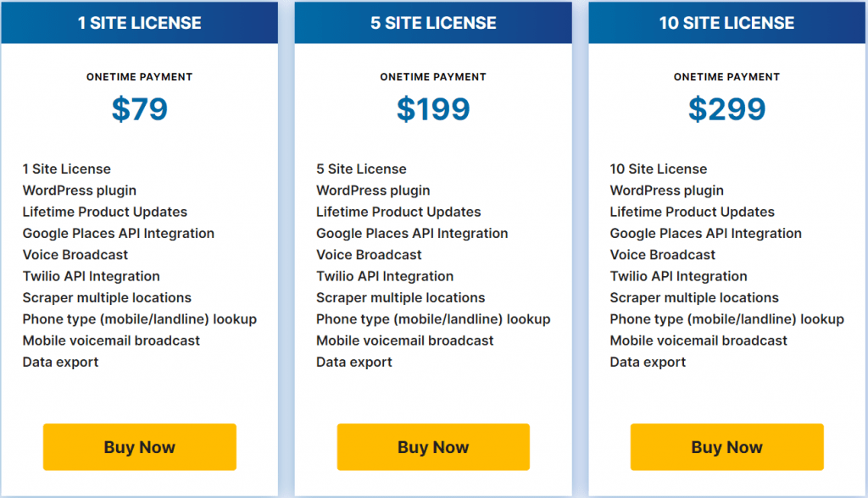Click Data export under 10 Site License
The image size is (868, 498).
tap(648, 362)
